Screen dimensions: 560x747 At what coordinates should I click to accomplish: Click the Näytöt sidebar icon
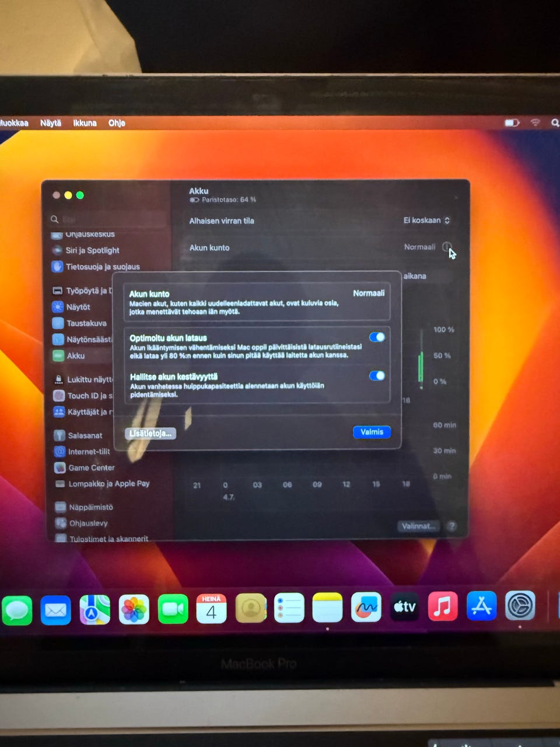coord(58,306)
